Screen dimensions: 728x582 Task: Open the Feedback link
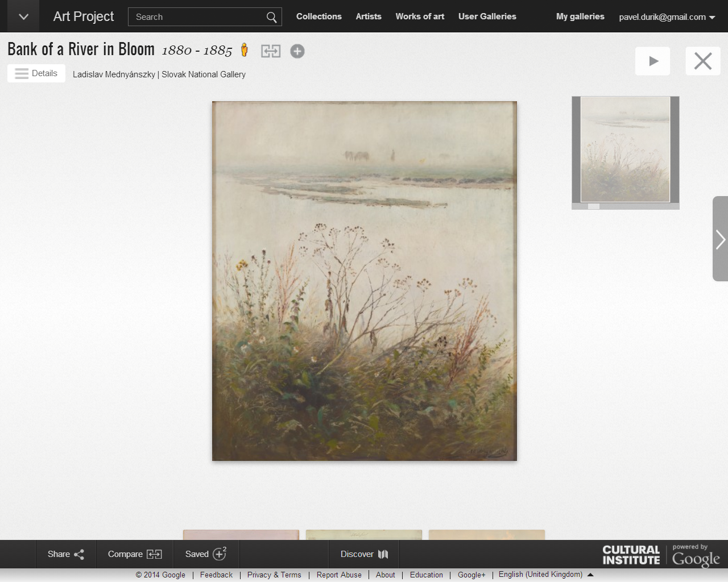coord(216,575)
